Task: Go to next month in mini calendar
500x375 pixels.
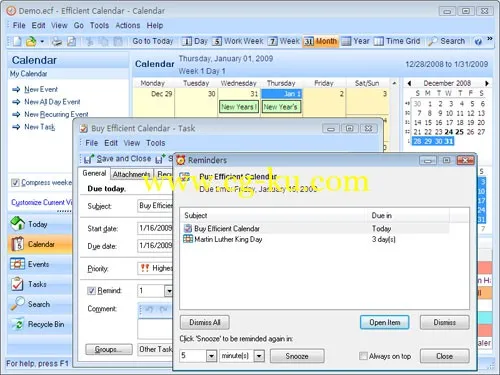Action: [487, 83]
